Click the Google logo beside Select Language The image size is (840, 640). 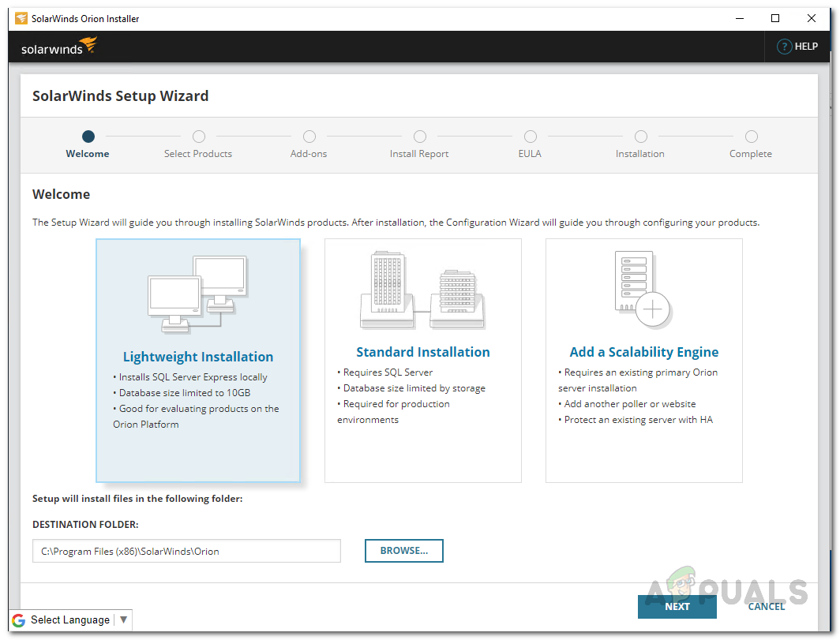(19, 620)
